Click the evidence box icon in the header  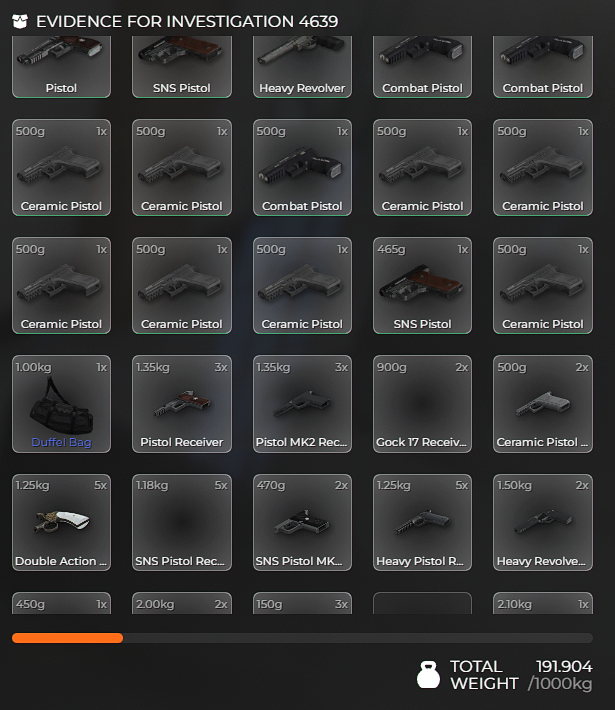(x=19, y=21)
